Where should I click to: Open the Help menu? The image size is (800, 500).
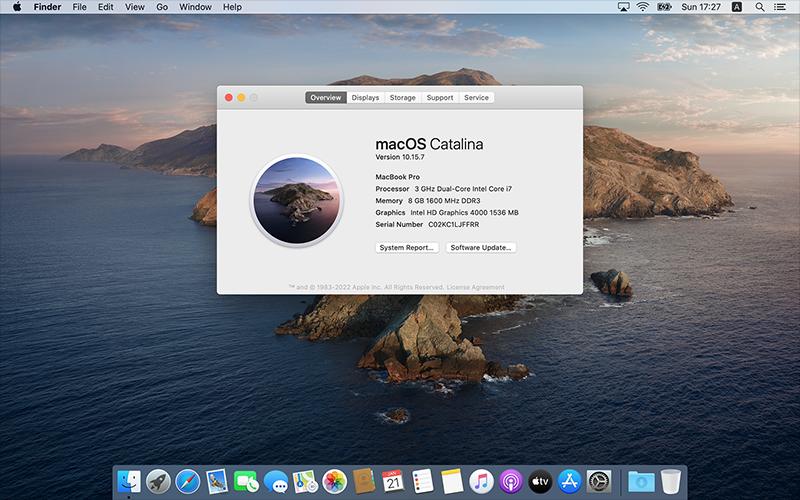pos(232,7)
